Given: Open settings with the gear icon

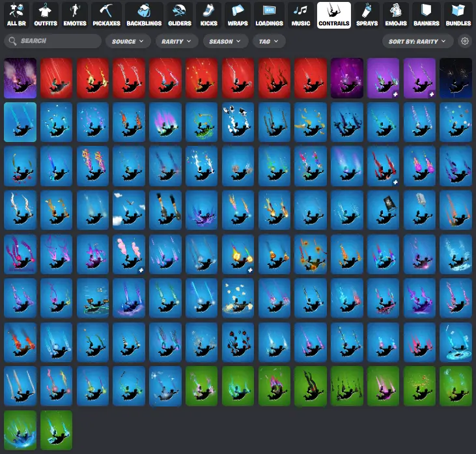Looking at the screenshot, I should tap(465, 41).
